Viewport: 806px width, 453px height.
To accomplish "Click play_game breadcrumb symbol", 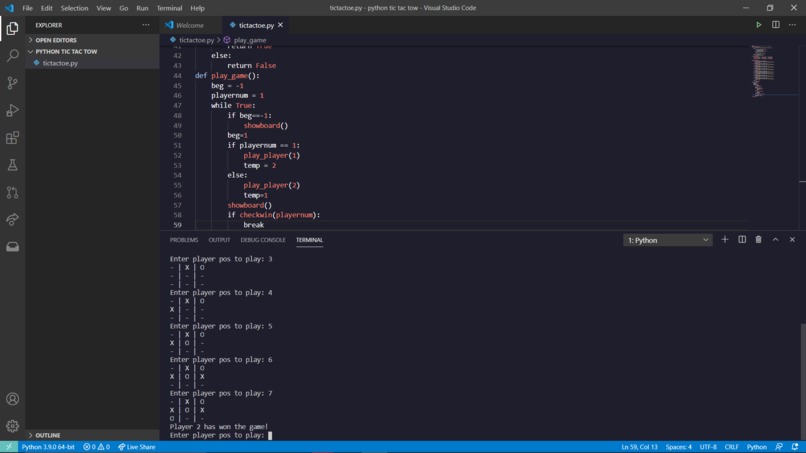I will click(x=249, y=40).
